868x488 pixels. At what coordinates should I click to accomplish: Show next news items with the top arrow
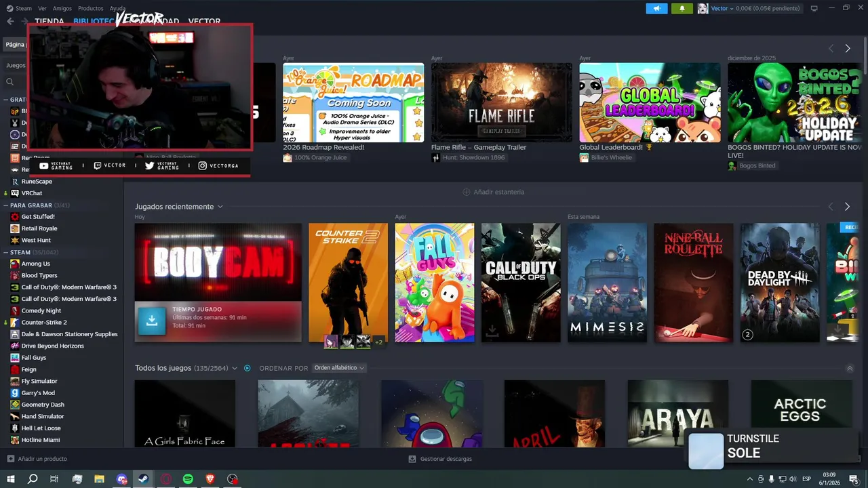(847, 48)
